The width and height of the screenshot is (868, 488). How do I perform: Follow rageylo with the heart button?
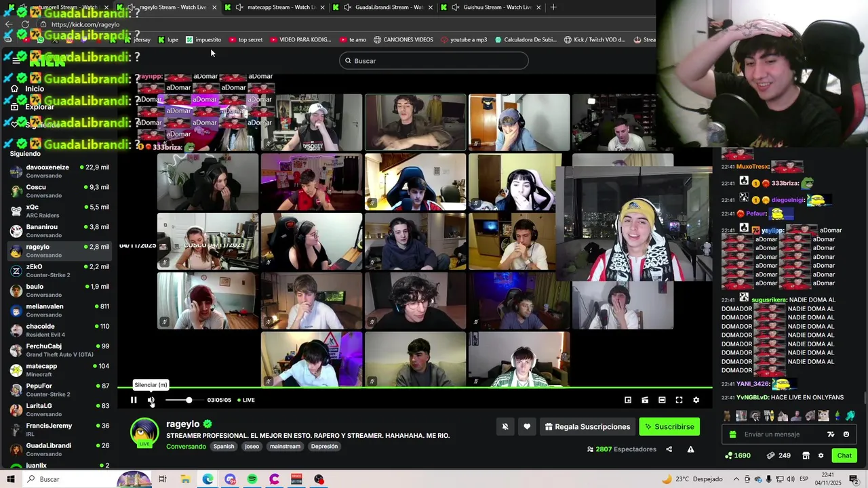527,426
